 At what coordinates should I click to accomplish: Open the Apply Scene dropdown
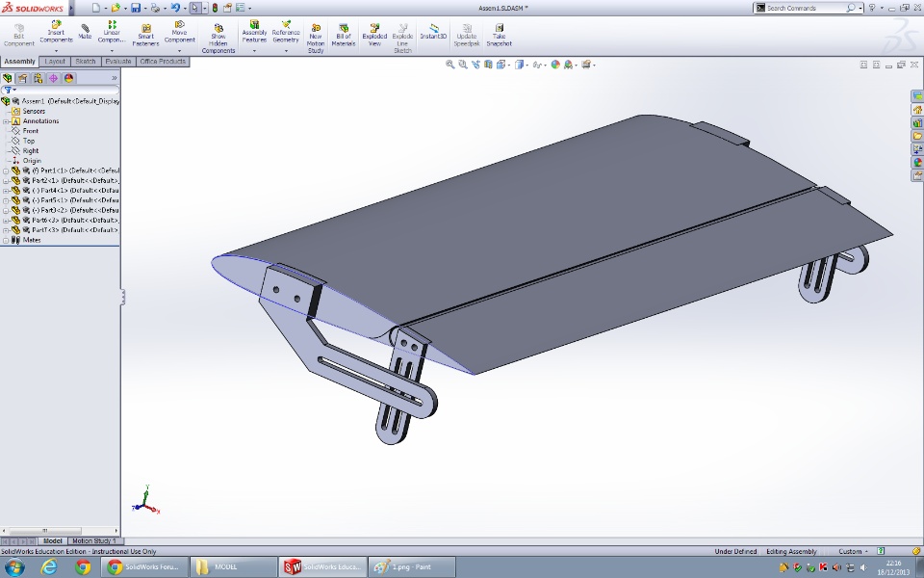[x=571, y=65]
